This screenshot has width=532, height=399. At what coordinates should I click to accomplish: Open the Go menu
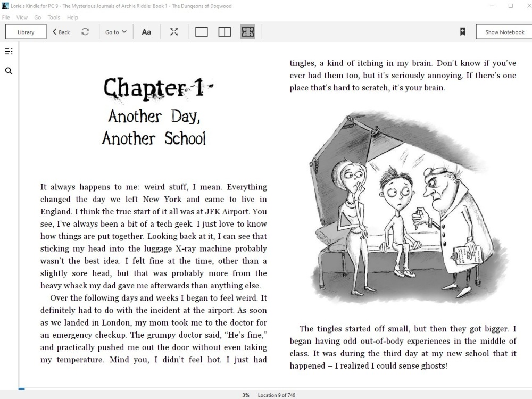[38, 18]
